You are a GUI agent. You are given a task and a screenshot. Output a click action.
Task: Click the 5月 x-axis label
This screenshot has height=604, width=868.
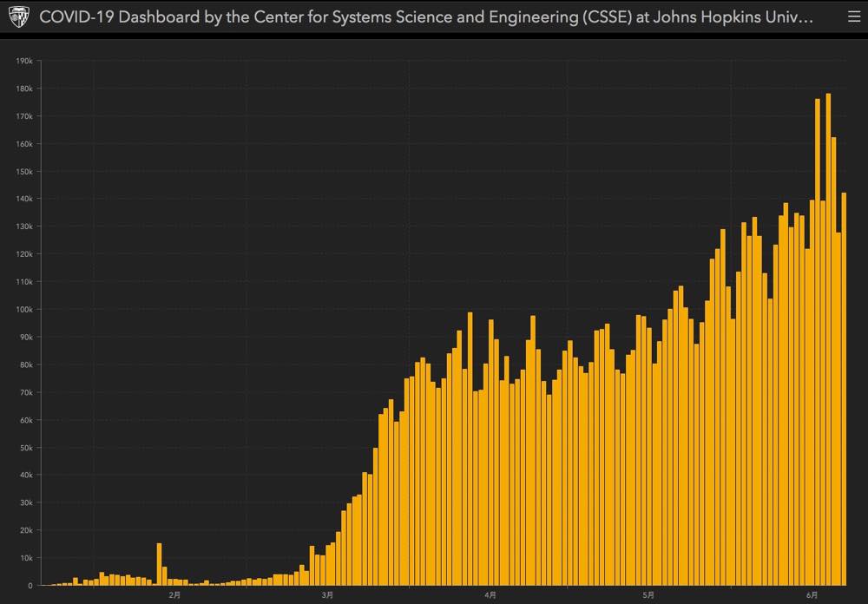648,595
